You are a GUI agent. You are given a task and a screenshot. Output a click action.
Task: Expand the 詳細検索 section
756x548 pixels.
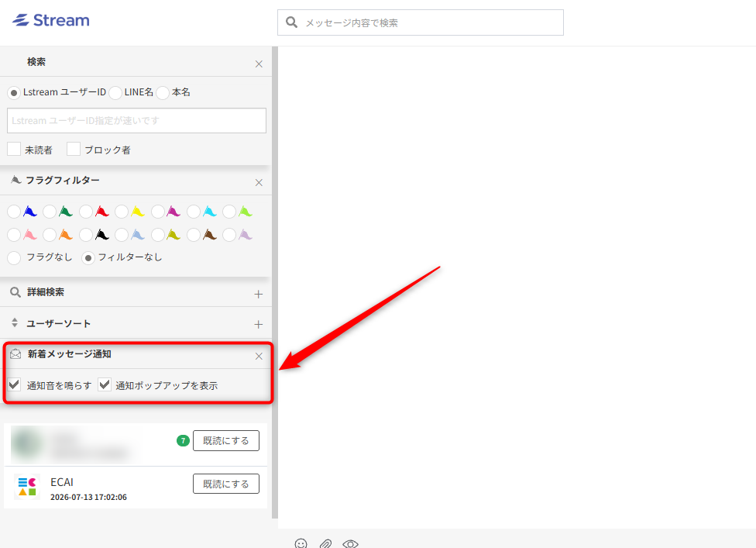259,295
